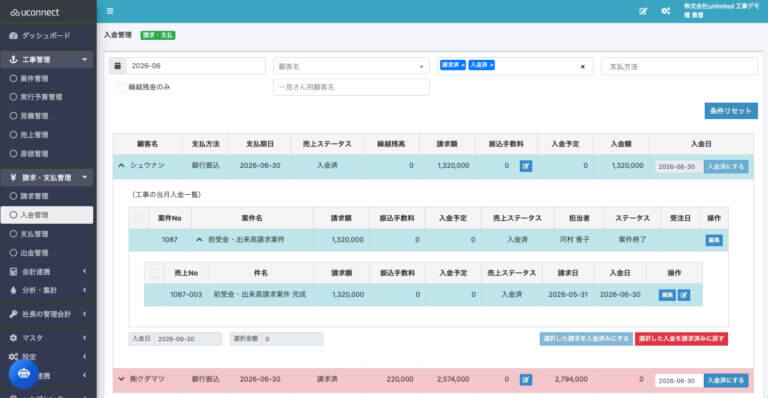Image resolution: width=768 pixels, height=398 pixels.
Task: Click the 入金日 field above 選択金額
Action: (x=189, y=339)
